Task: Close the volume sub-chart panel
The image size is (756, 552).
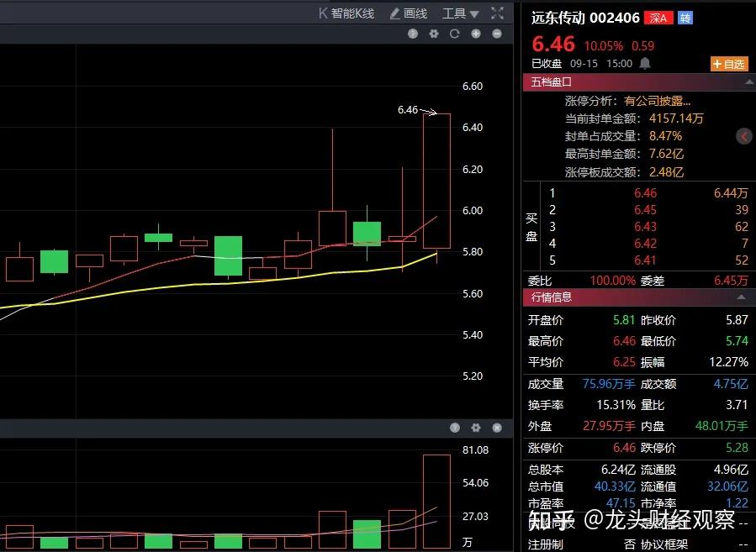Action: pyautogui.click(x=497, y=428)
